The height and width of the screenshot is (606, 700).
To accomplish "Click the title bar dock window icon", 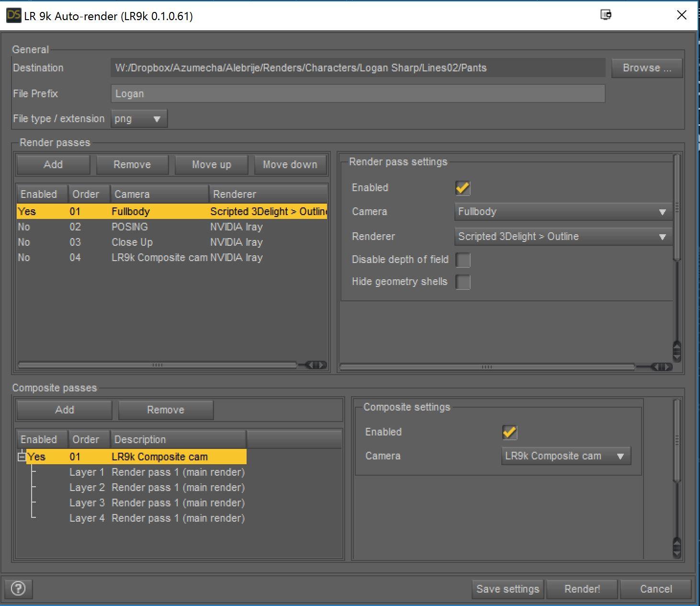I will [606, 15].
